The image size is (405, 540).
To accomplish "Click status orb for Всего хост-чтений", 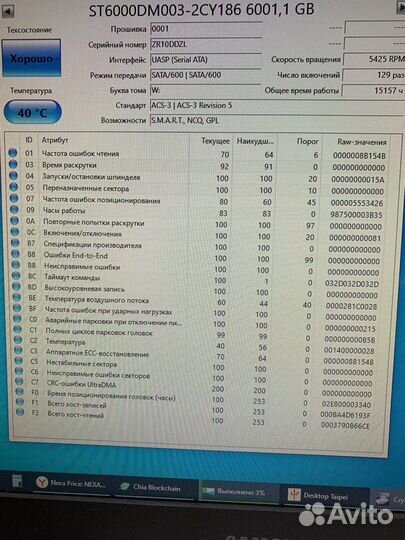I will tap(20, 412).
